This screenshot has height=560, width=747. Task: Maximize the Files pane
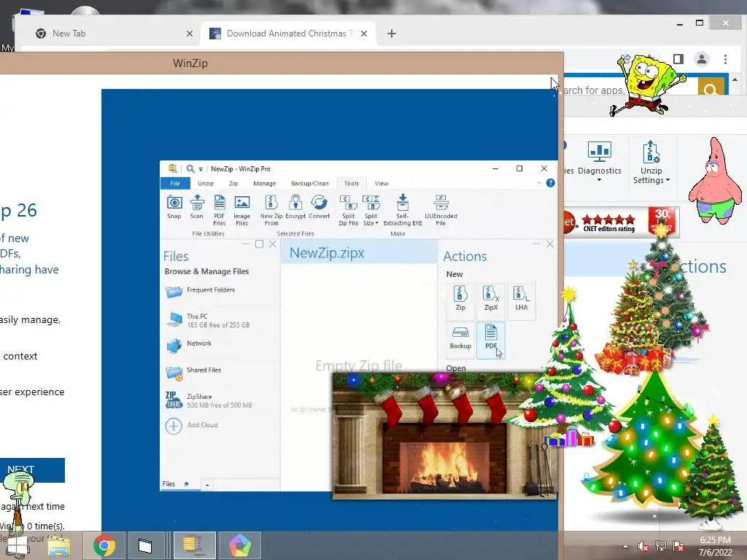pyautogui.click(x=259, y=244)
